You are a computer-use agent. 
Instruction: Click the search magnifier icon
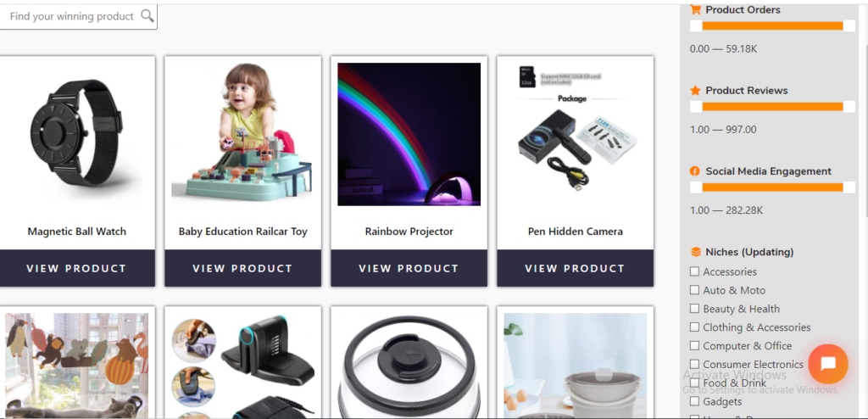(147, 15)
